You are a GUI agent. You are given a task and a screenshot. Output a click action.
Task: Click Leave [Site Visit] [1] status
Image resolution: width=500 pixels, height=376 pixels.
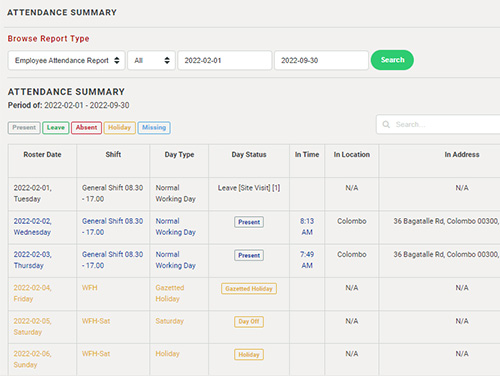click(249, 188)
